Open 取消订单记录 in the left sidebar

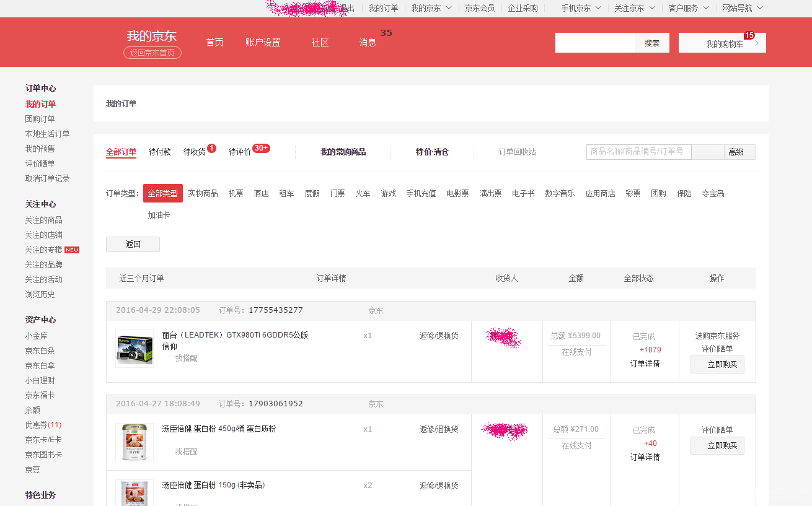(x=47, y=178)
